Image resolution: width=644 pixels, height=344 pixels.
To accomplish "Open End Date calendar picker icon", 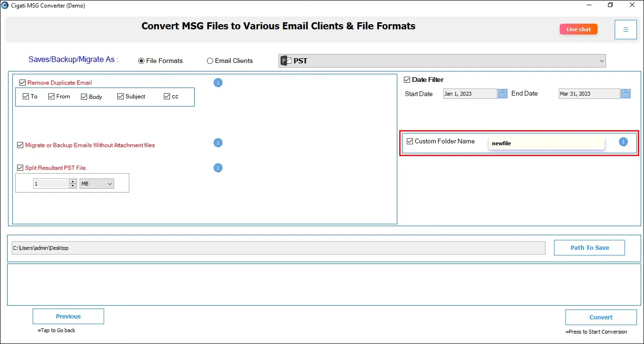I will [x=626, y=94].
